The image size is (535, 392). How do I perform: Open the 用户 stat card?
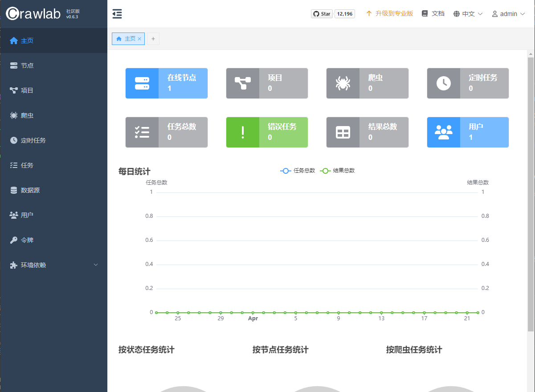point(468,132)
